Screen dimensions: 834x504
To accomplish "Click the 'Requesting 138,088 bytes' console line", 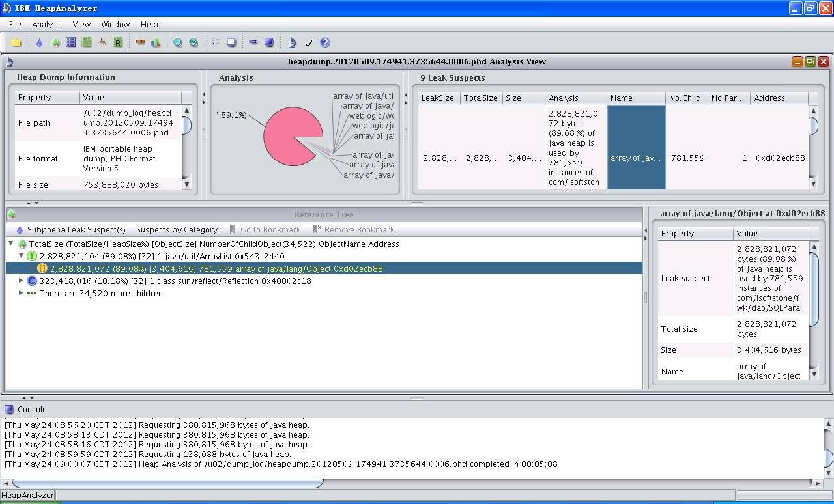I will [148, 454].
